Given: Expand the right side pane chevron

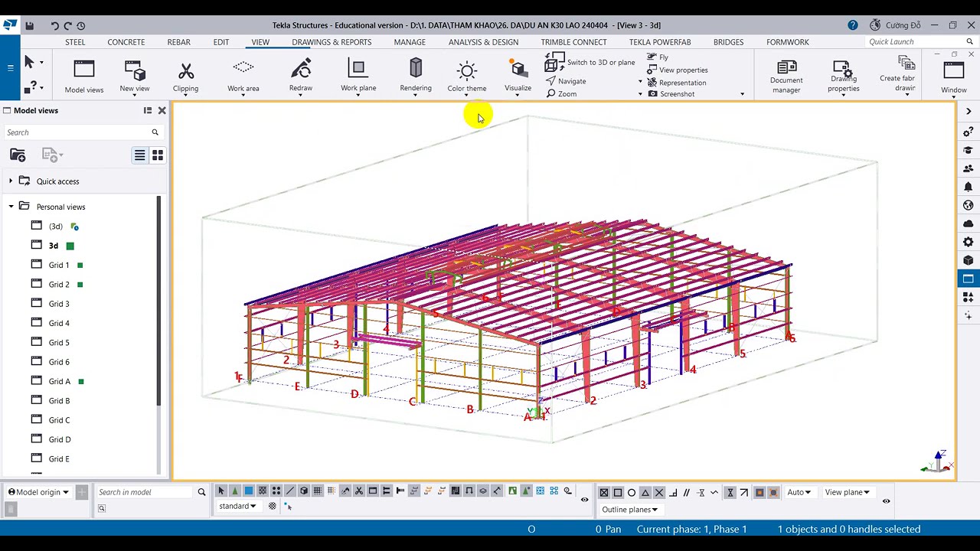Looking at the screenshot, I should click(x=969, y=112).
